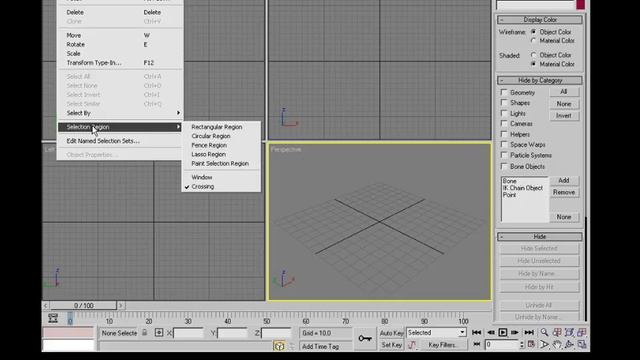The height and width of the screenshot is (360, 640).
Task: Open the mini curve editor icon
Action: click(53, 318)
